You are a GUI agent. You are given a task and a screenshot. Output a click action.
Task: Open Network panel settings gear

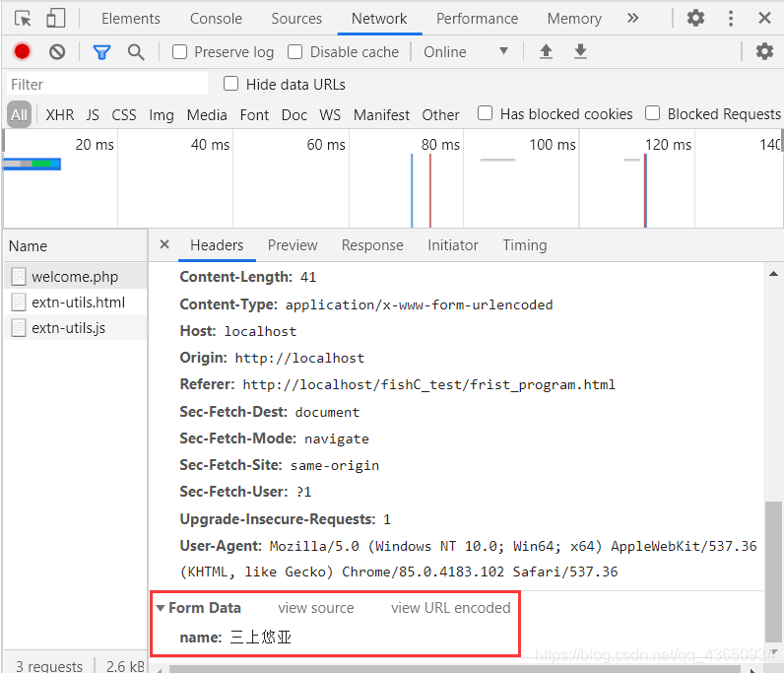[764, 51]
